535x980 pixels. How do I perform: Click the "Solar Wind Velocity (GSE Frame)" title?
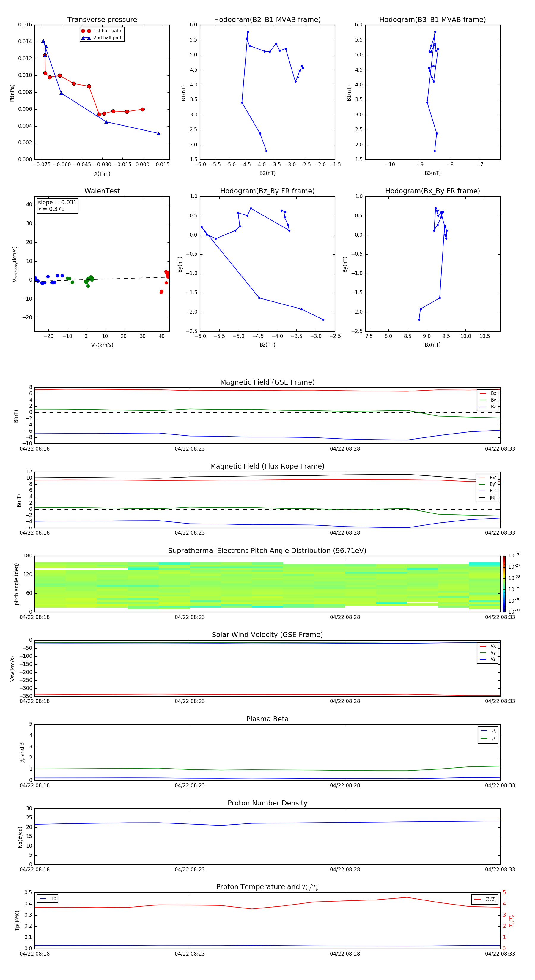(267, 635)
